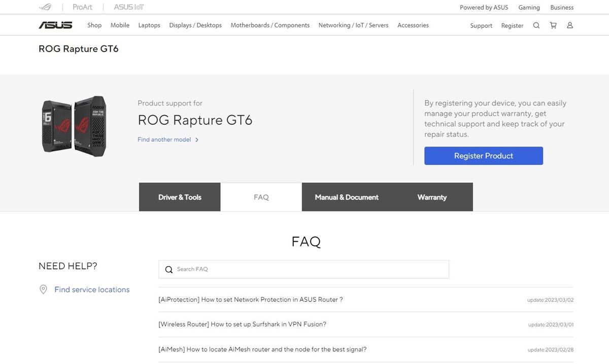Viewport: 609px width, 364px height.
Task: Click the ROG logo in the top bar
Action: coord(45,7)
